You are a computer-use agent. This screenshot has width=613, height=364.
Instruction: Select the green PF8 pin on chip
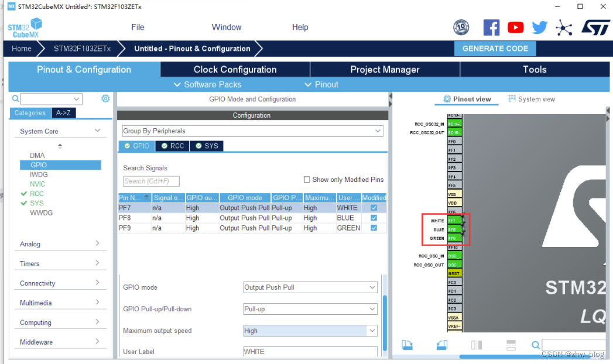click(454, 229)
